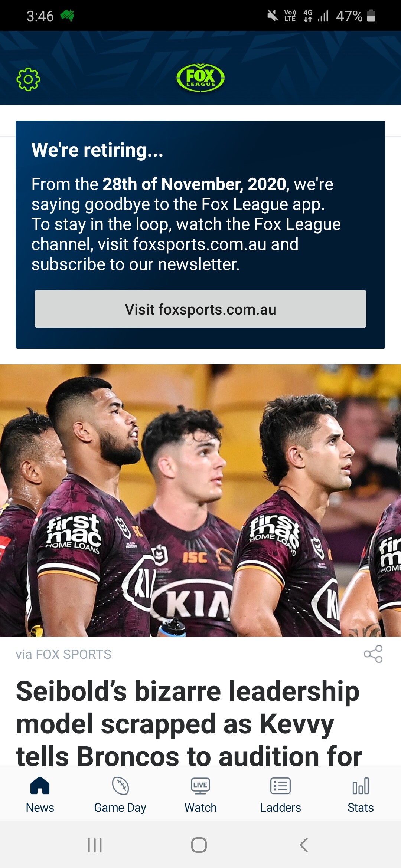Open Android recent apps button
401x868 pixels.
[x=95, y=845]
